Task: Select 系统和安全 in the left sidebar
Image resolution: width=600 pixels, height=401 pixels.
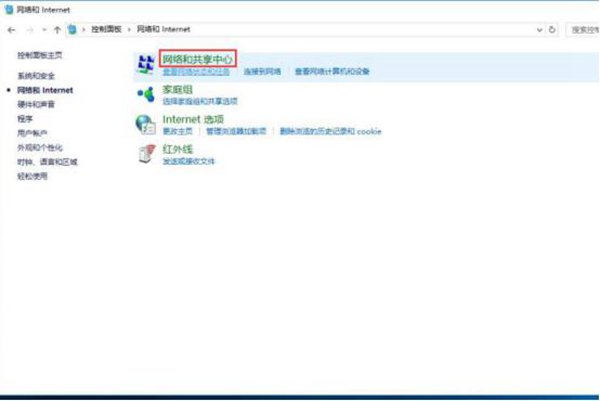Action: coord(35,76)
